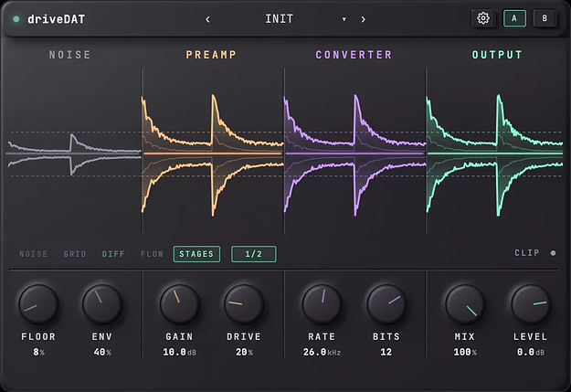The image size is (571, 392).
Task: Adjust the LEVEL knob
Action: (531, 304)
